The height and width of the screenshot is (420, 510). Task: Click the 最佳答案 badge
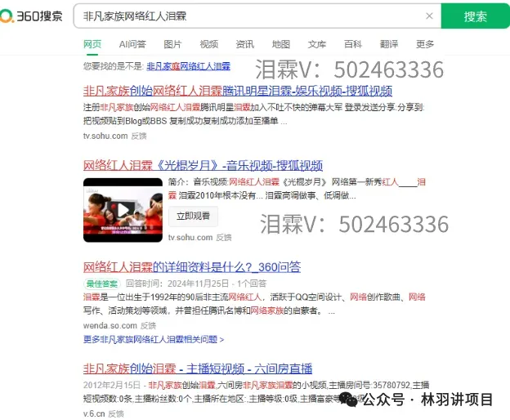point(102,284)
